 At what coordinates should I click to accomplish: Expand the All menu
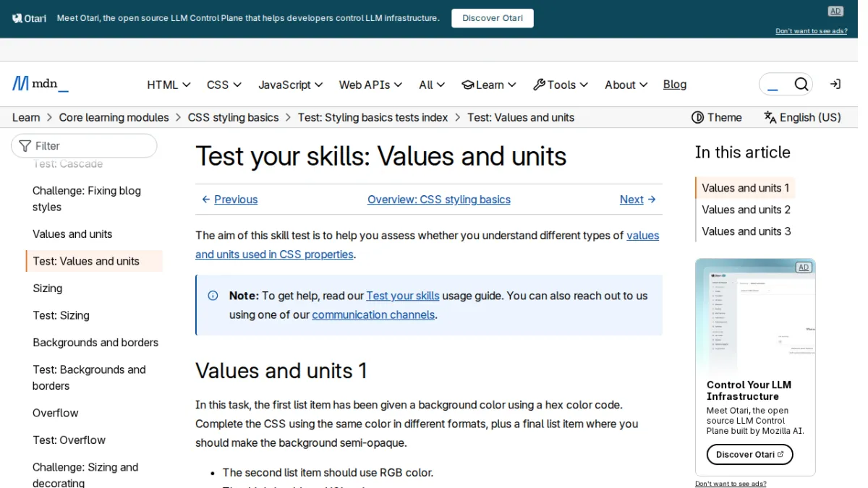(x=432, y=85)
